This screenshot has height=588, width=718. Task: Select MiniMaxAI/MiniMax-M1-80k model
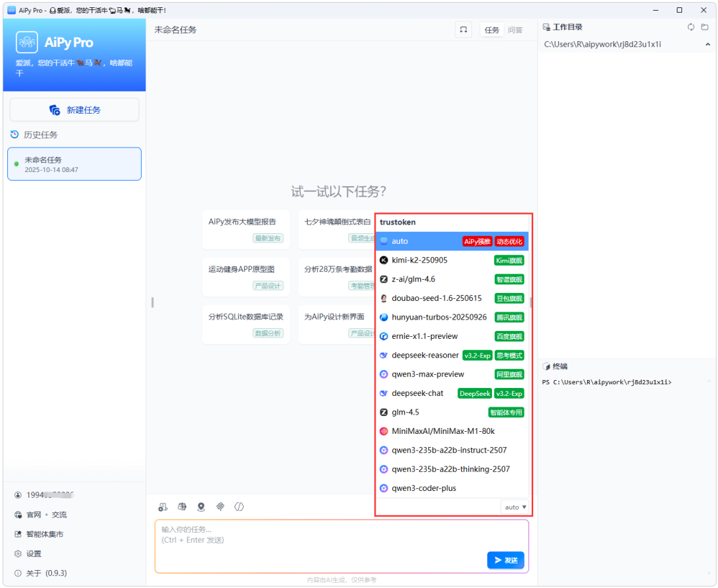tap(452, 431)
